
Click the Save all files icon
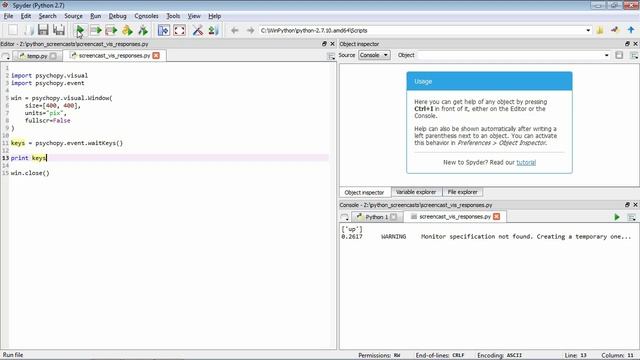pos(59,30)
